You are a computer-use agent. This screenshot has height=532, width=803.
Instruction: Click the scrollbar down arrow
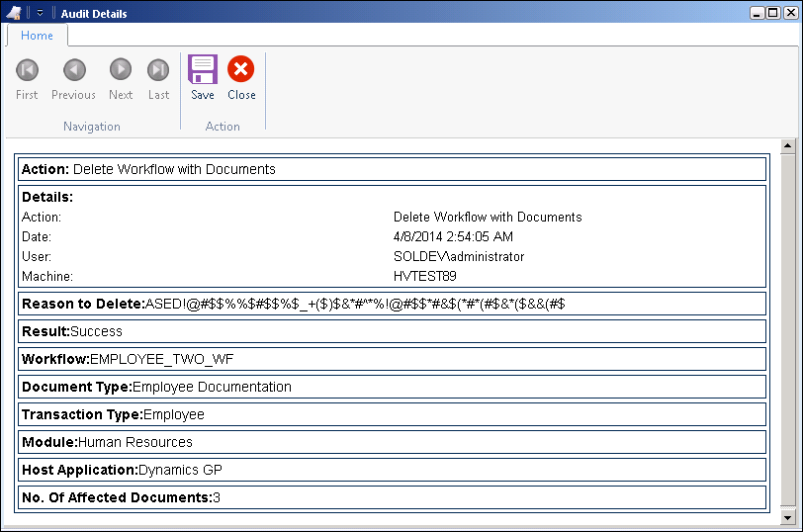coord(788,517)
